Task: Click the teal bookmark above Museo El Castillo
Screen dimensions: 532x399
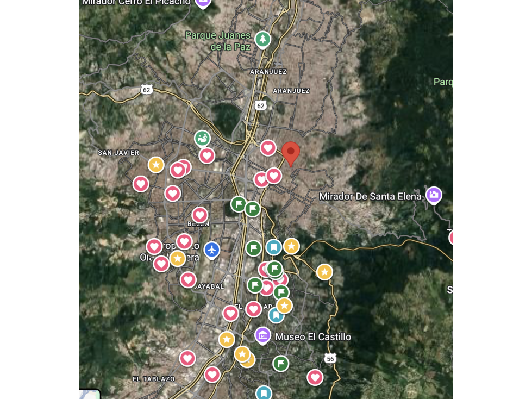Action: 276,315
